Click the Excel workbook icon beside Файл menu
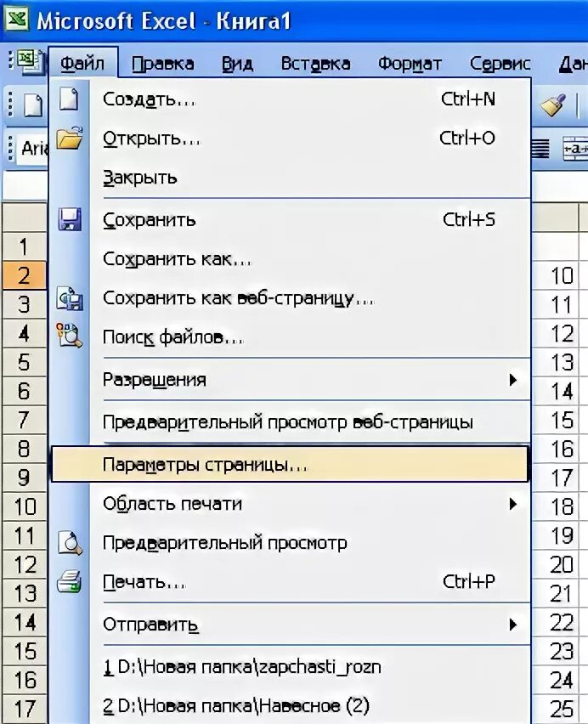Viewport: 588px width, 724px height. 29,62
